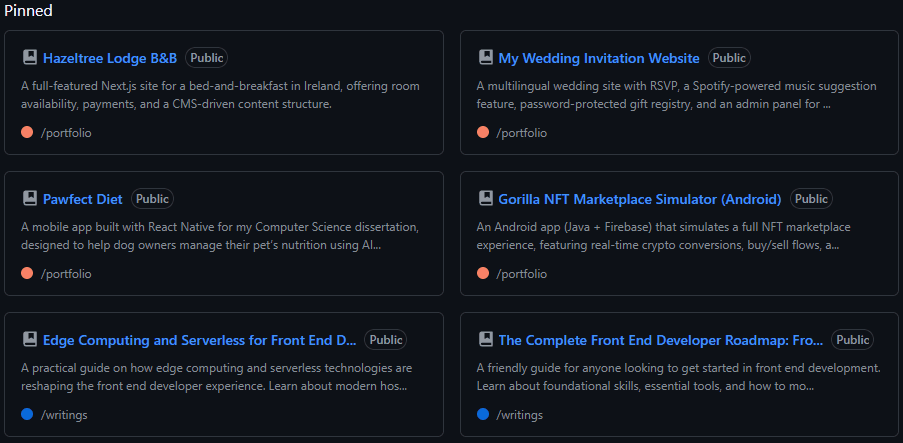
Task: Click the orange language dot in Pawfect Diet card
Action: point(27,273)
